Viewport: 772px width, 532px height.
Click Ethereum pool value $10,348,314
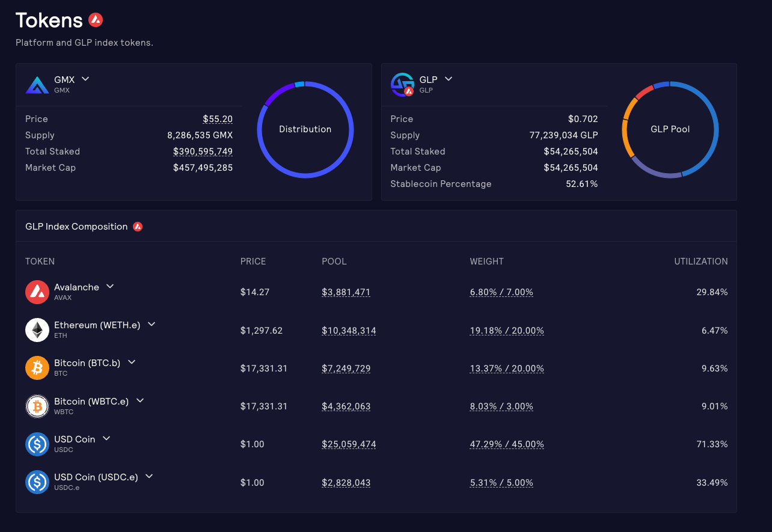pos(349,331)
